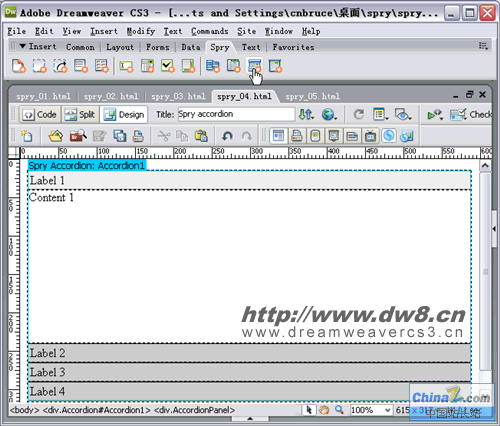The height and width of the screenshot is (426, 500).
Task: Insert a Spry Menu Bar
Action: [x=213, y=66]
